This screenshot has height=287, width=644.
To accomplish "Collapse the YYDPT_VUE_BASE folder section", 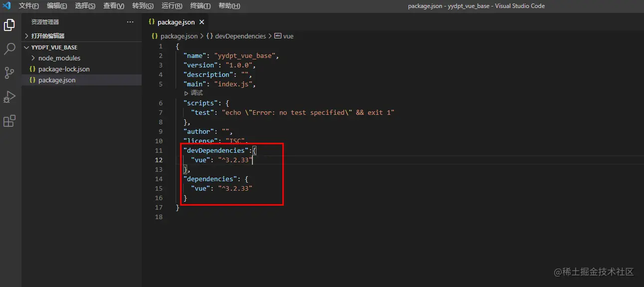I will pos(82,47).
